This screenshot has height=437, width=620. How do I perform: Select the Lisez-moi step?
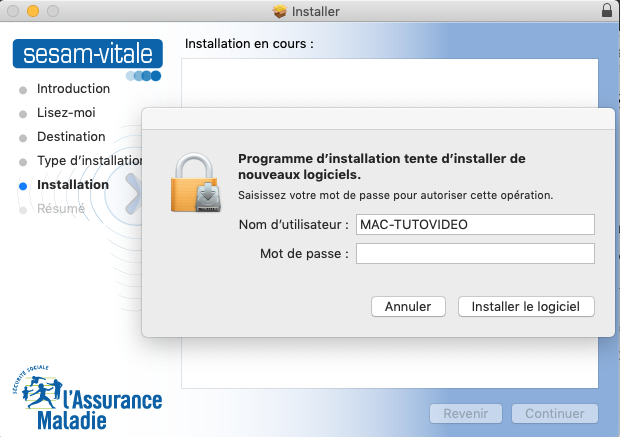66,113
